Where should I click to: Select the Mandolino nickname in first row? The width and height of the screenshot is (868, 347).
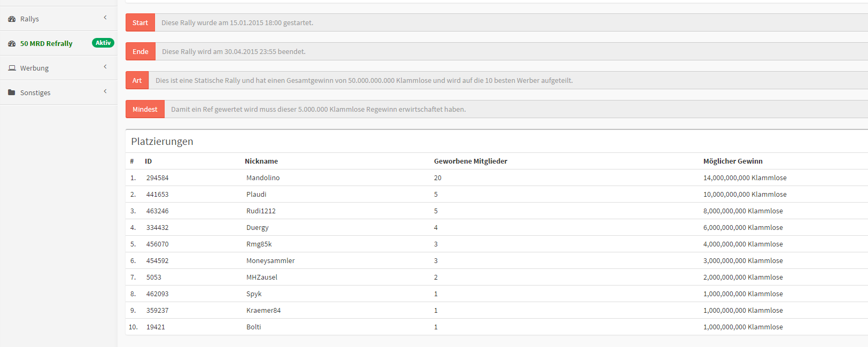263,178
